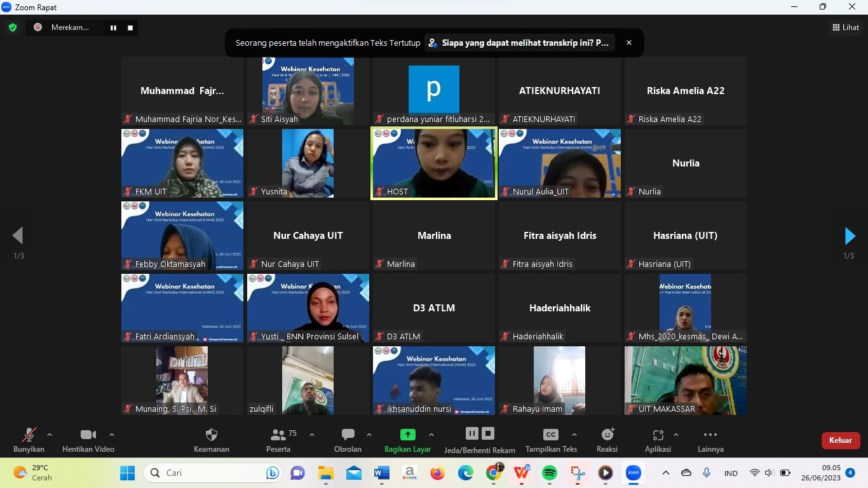The image size is (868, 488).
Task: Open the Lihat view layout menu
Action: 846,27
